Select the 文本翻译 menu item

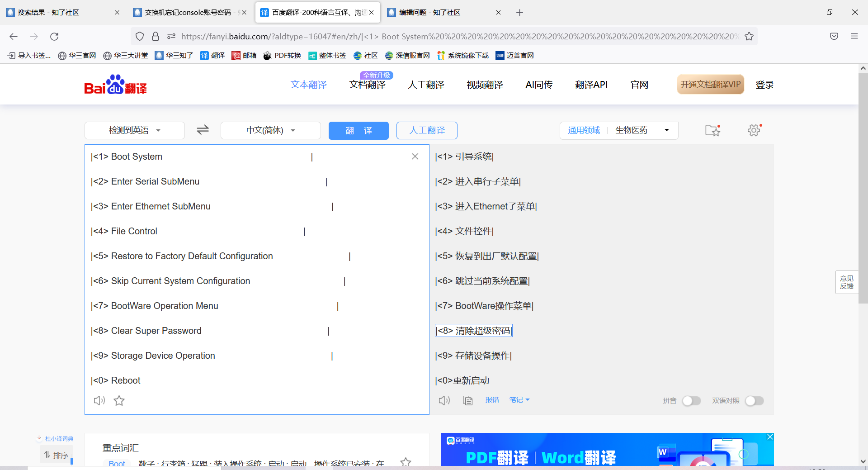tap(309, 85)
